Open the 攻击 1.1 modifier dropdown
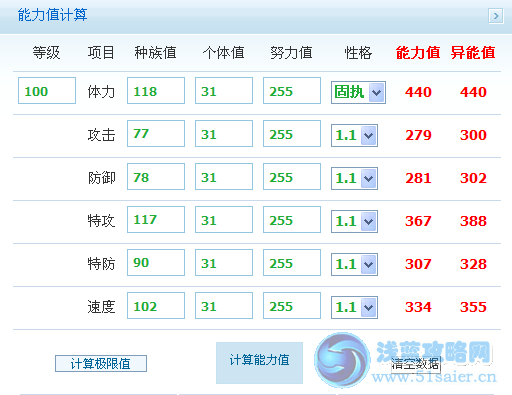The image size is (512, 395). click(x=354, y=135)
